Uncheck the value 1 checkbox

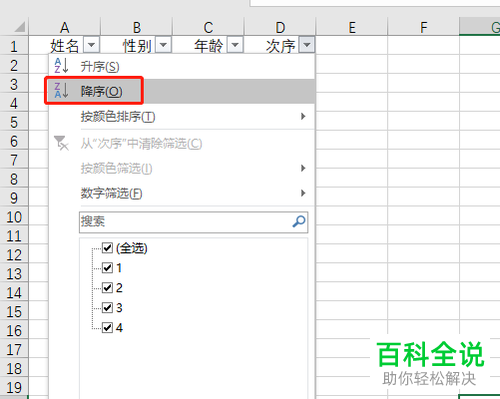pyautogui.click(x=107, y=268)
